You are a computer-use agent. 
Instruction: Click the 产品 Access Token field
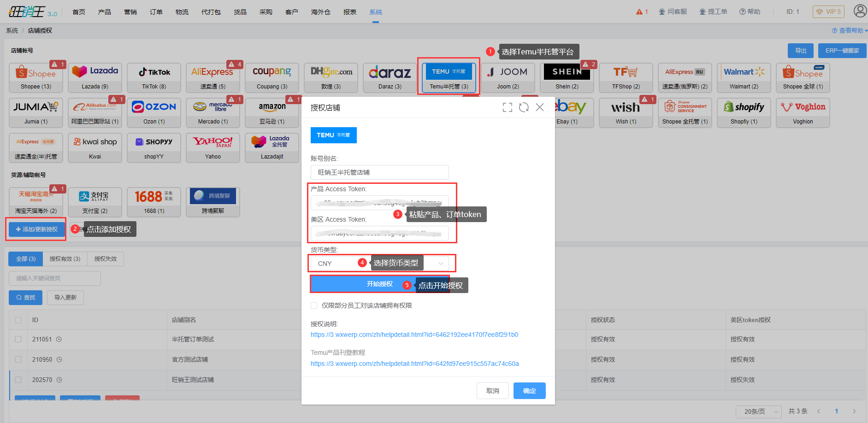click(379, 203)
